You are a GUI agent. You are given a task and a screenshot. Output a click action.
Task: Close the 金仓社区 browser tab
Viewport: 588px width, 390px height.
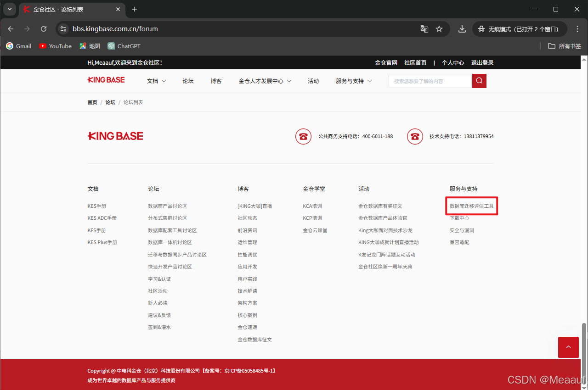point(118,9)
